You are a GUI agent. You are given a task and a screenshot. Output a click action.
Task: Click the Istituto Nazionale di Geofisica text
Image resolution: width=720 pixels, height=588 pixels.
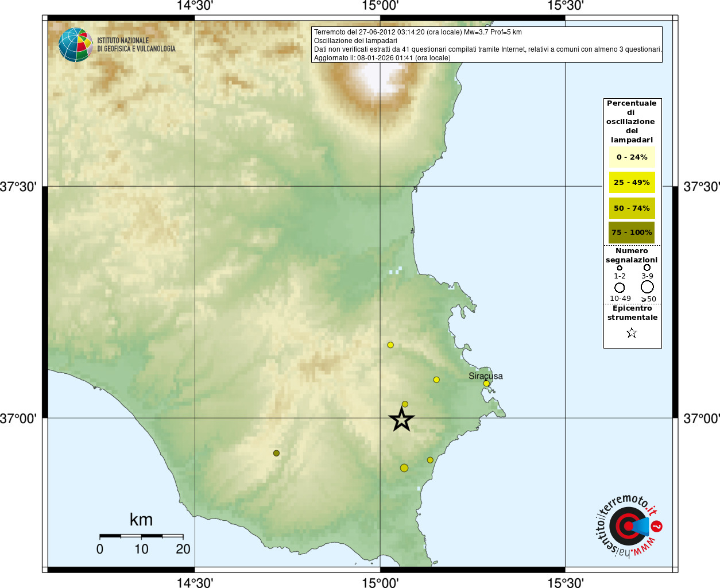[136, 45]
